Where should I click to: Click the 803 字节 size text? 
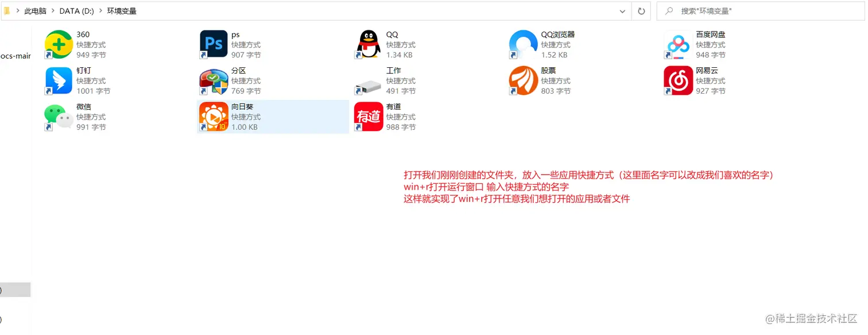556,91
